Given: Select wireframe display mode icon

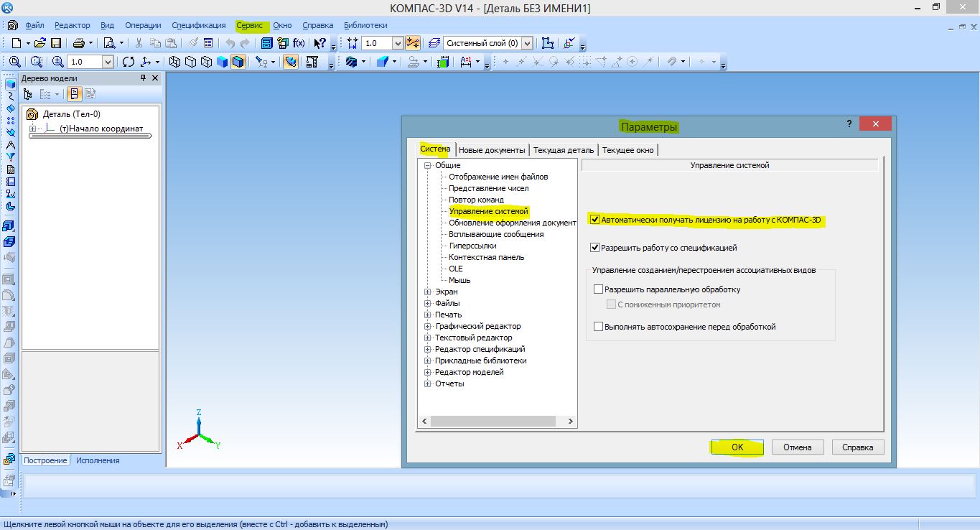Looking at the screenshot, I should 174,62.
